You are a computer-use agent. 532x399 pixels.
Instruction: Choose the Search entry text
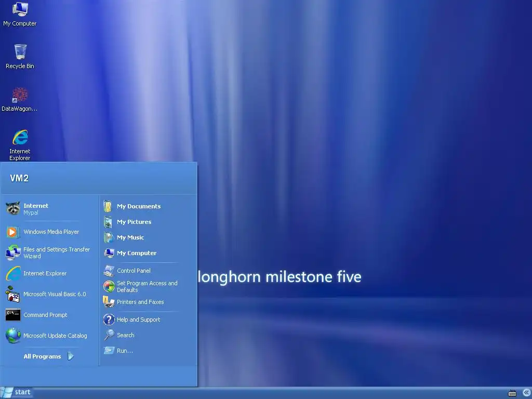coord(126,335)
